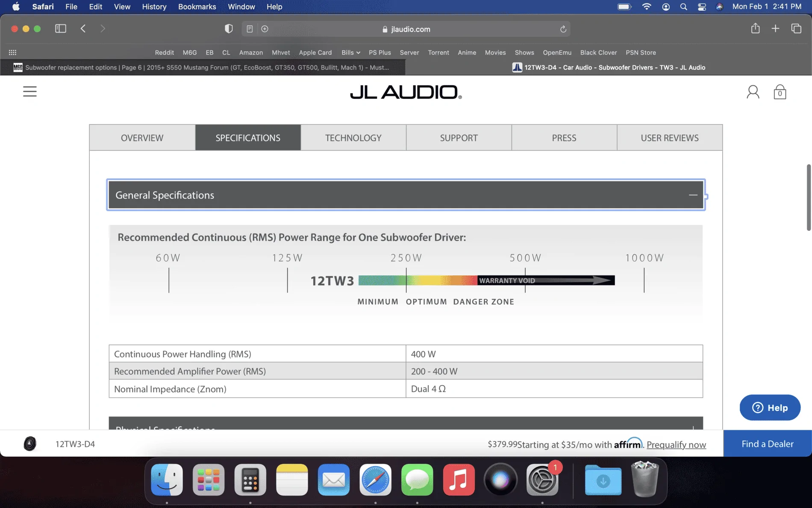Viewport: 812px width, 508px height.
Task: Switch to the Technology tab
Action: 353,138
